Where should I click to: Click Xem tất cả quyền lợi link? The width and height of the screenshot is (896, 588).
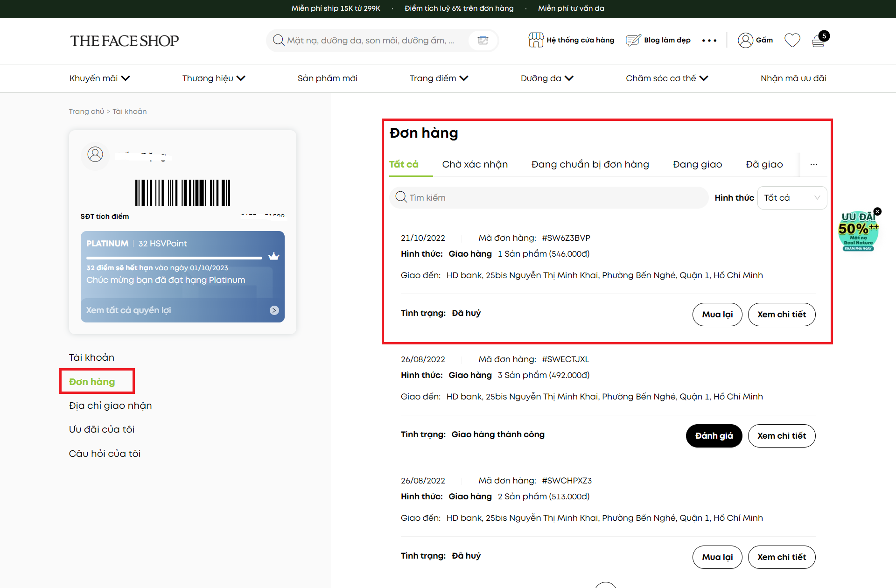coord(128,310)
